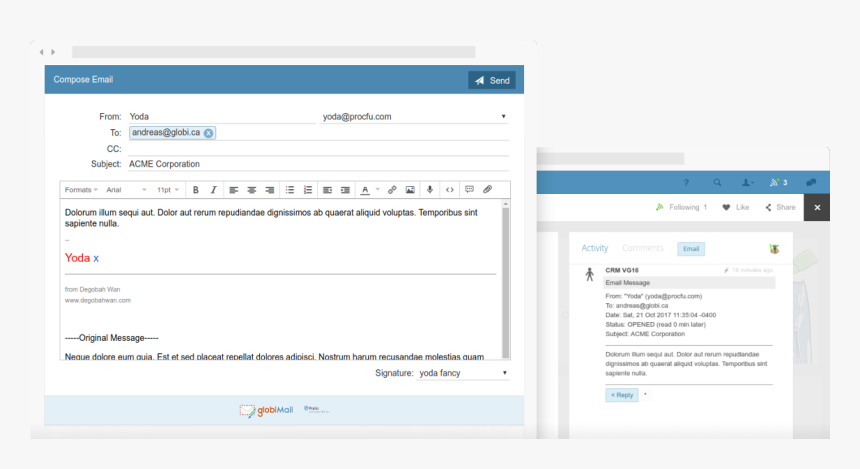Screen dimensions: 860x469
Task: Click the www.degobahwan.com signature link
Action: (98, 301)
